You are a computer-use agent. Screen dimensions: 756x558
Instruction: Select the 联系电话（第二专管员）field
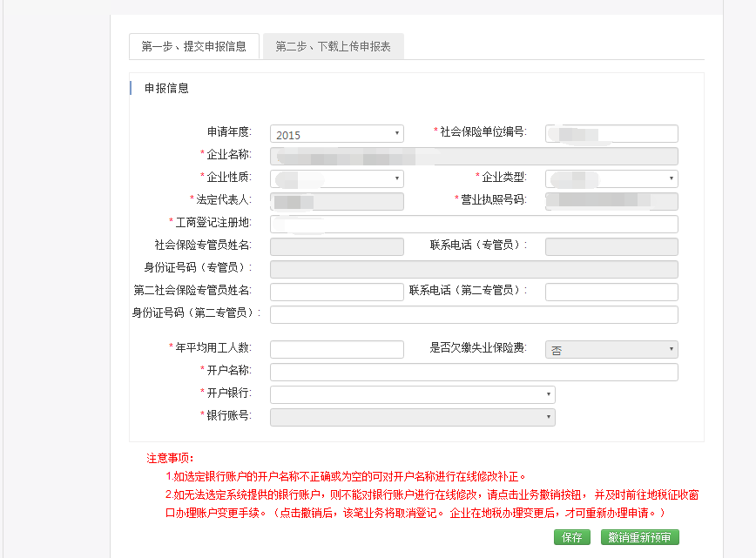(x=611, y=292)
